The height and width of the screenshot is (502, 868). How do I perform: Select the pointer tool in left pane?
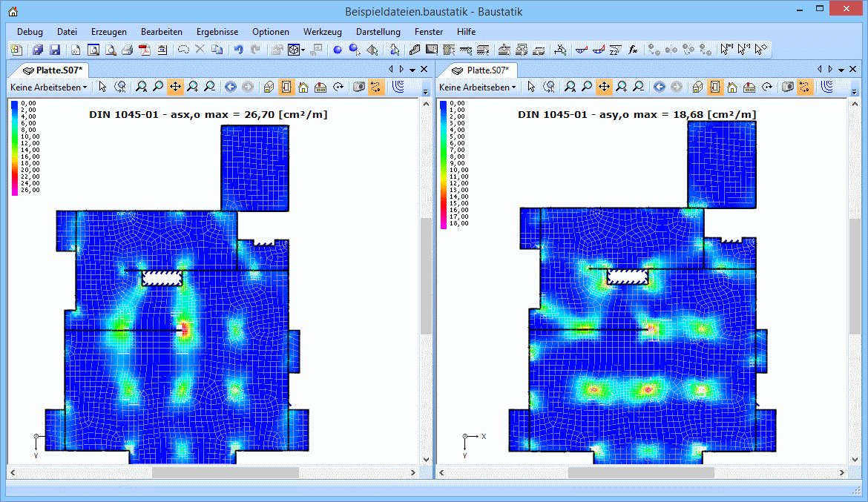[x=102, y=87]
